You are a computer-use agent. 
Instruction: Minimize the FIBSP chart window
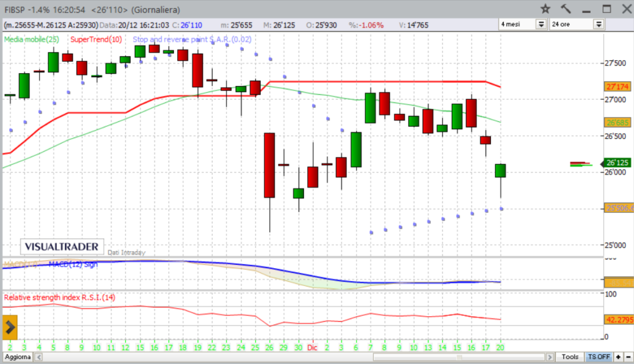pos(586,10)
